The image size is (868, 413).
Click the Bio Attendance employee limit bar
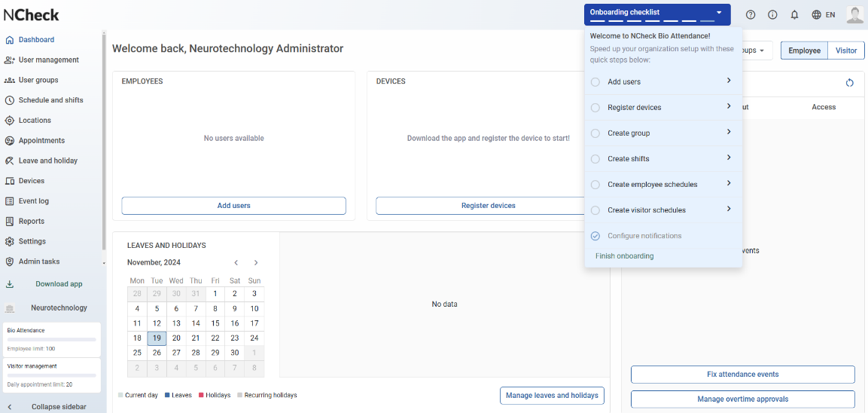(52, 340)
